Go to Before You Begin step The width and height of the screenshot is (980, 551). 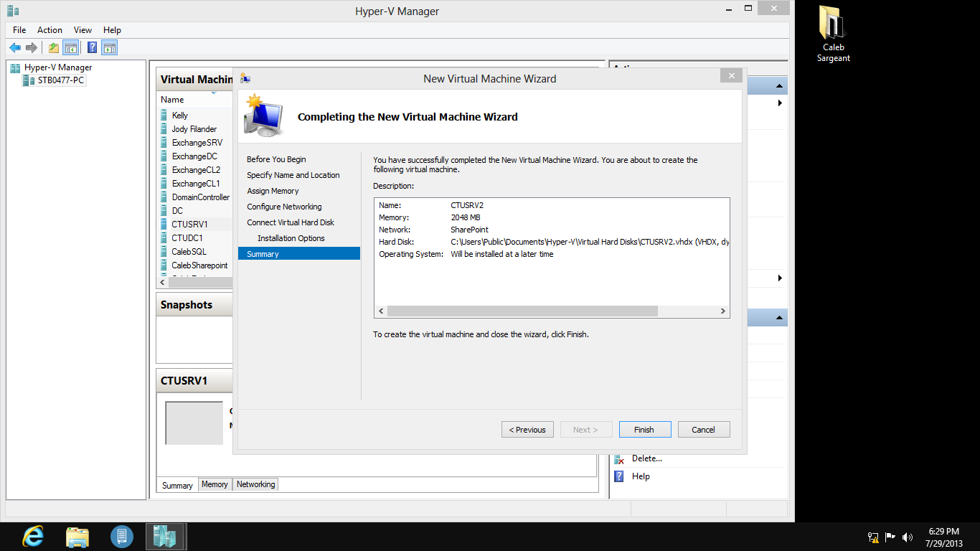276,159
